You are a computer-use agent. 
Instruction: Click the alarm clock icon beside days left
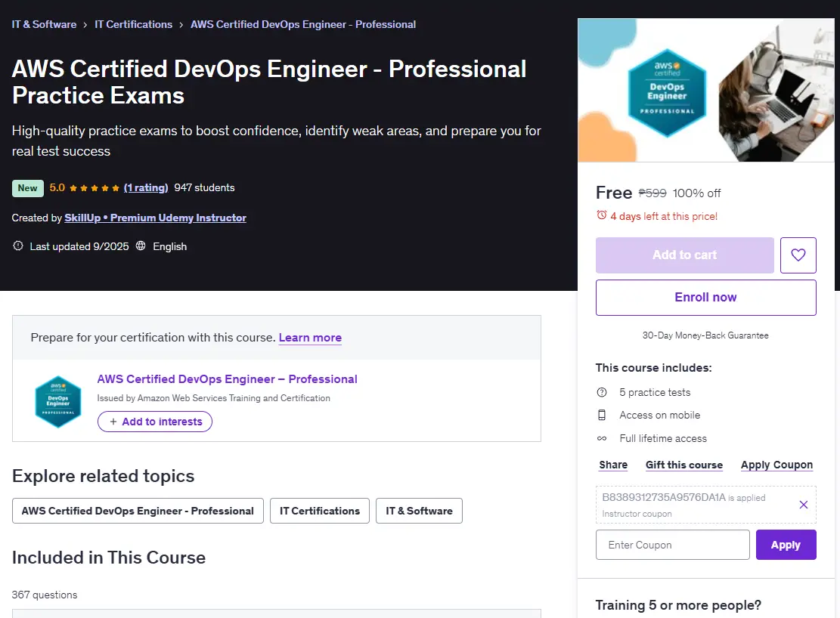602,215
